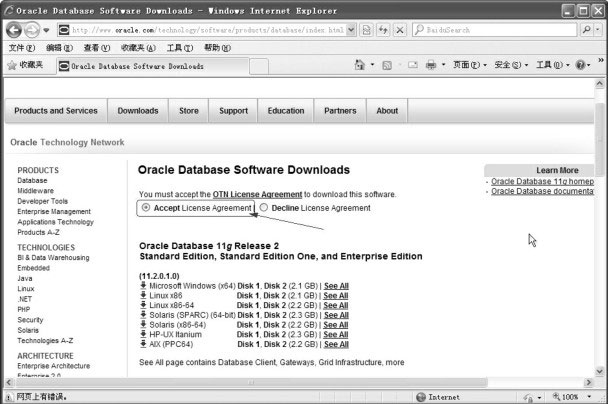The width and height of the screenshot is (608, 404).
Task: Click Oracle Database documentation link
Action: tap(542, 191)
